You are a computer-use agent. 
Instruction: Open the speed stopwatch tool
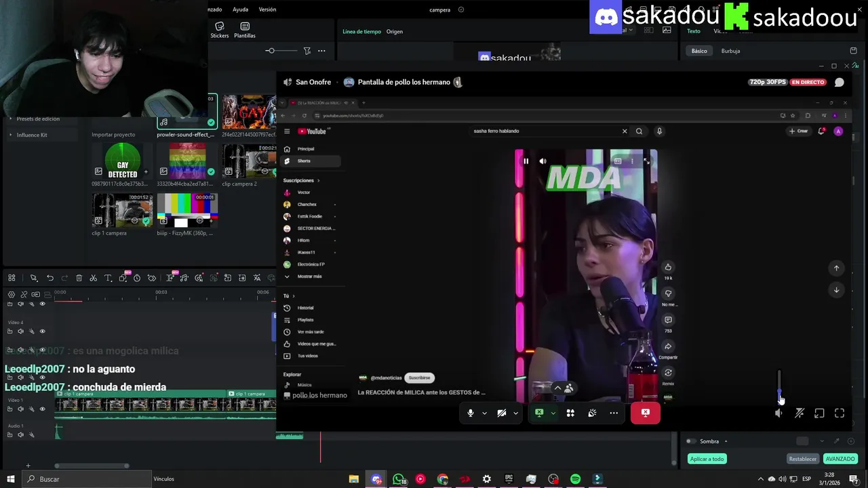[137, 278]
